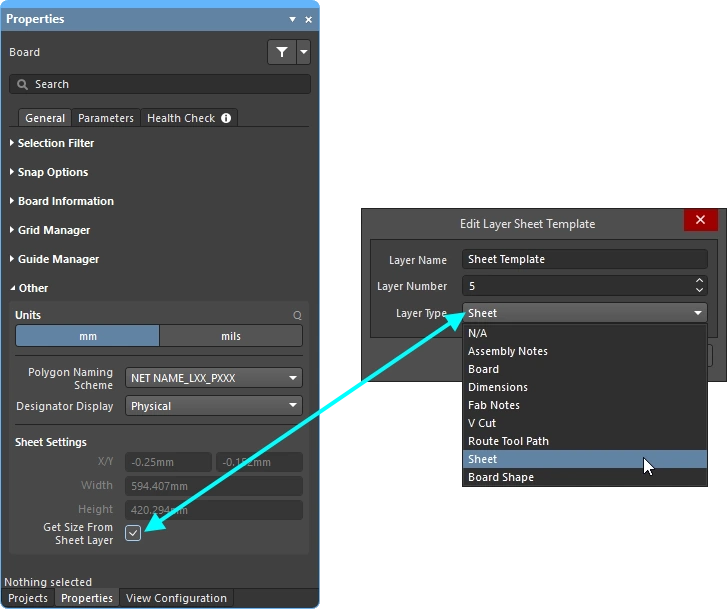The width and height of the screenshot is (727, 609).
Task: Increase Layer Number with up arrow
Action: (x=699, y=281)
